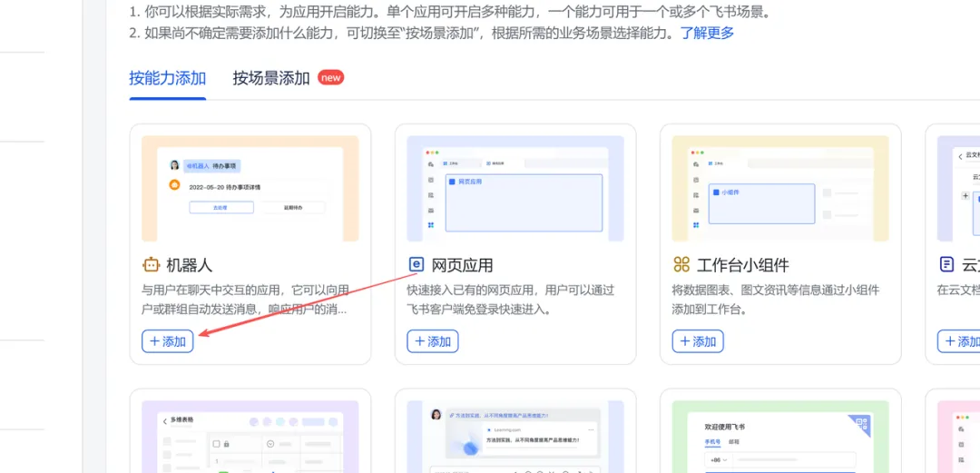
Task: Click the red new badge
Action: [330, 77]
